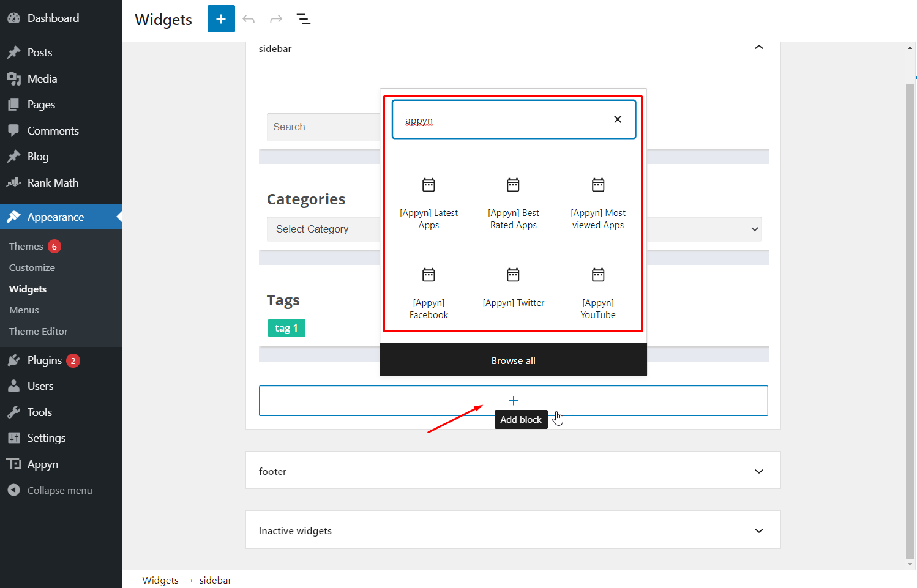The width and height of the screenshot is (917, 588).
Task: Click the tag 1 tag link
Action: tap(286, 328)
